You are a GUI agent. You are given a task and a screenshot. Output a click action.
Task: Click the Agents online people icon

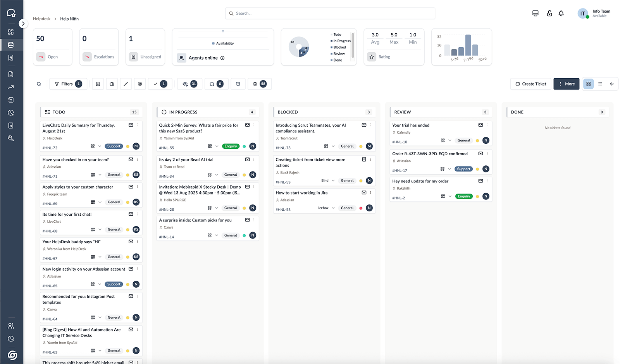[x=182, y=58]
